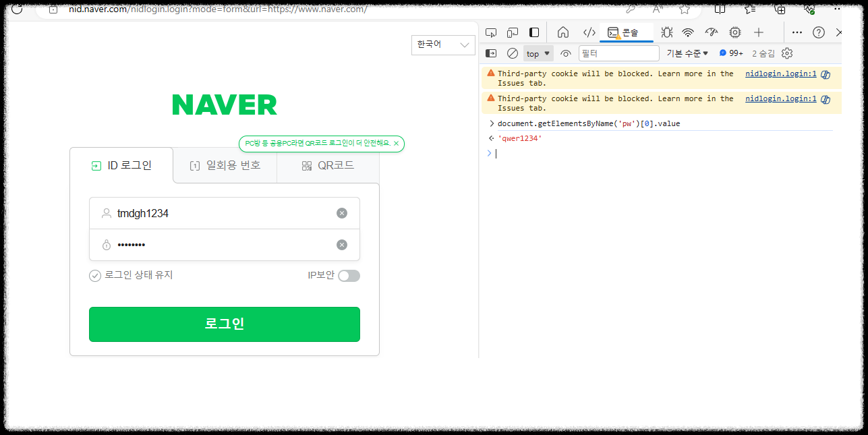Open the Performance tab gauge icon
Screen dimensions: 868x435
click(711, 32)
